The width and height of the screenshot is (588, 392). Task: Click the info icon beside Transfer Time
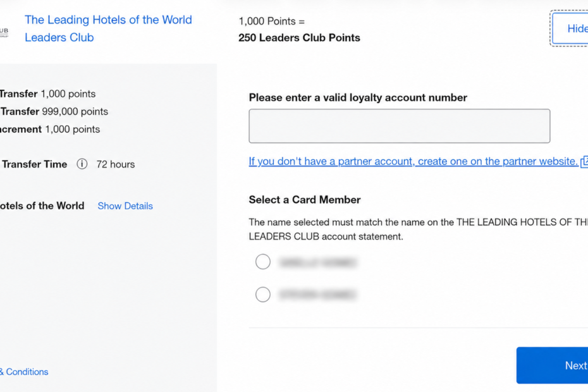coord(82,164)
